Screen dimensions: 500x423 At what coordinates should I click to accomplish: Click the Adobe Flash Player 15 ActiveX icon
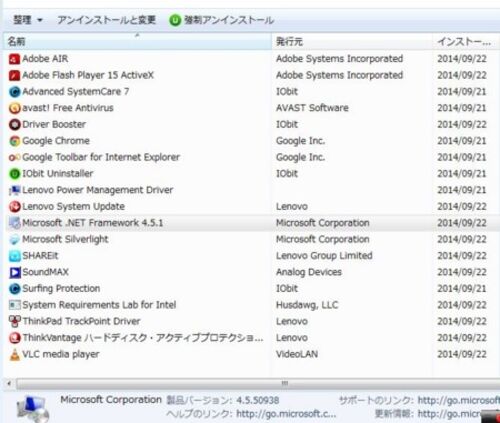click(14, 75)
